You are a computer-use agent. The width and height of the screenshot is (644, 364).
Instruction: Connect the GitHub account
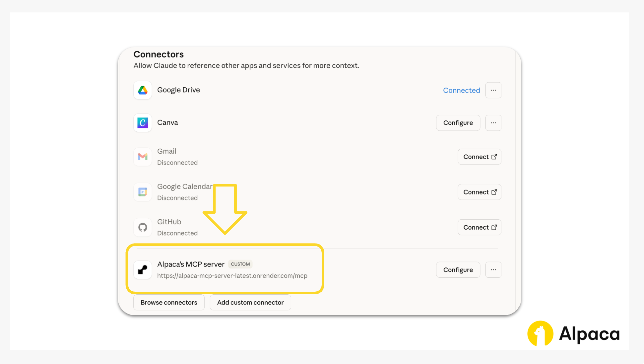pyautogui.click(x=479, y=227)
